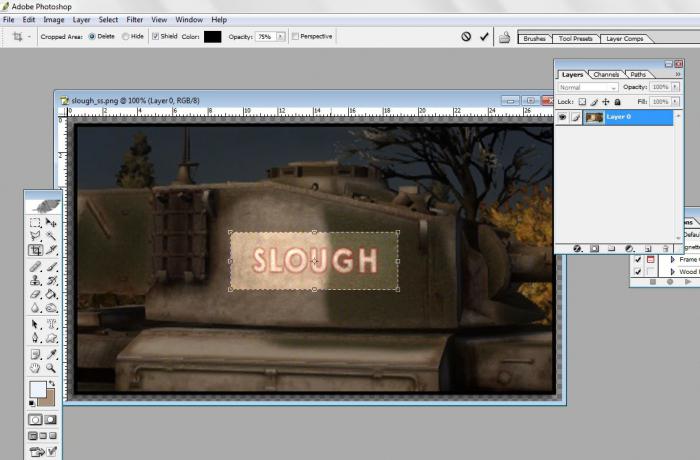Open shield Opacity slider arrow

(x=281, y=37)
